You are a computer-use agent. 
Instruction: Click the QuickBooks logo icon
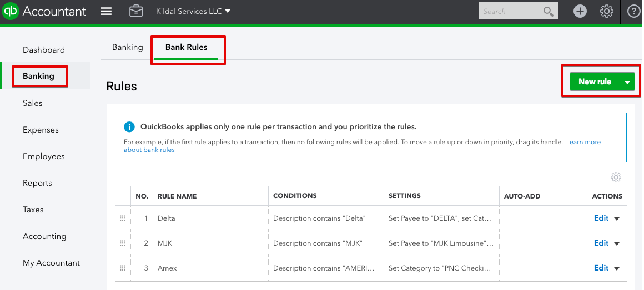pos(11,11)
